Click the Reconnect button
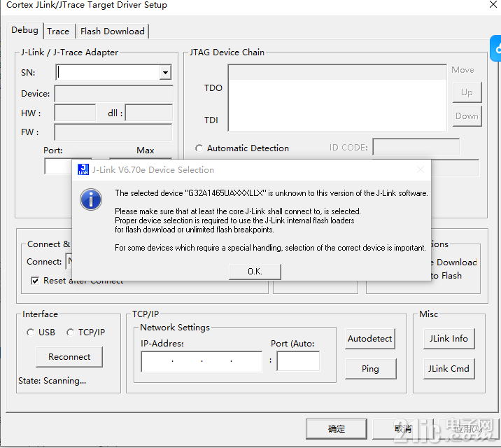Image resolution: width=501 pixels, height=448 pixels. click(69, 357)
